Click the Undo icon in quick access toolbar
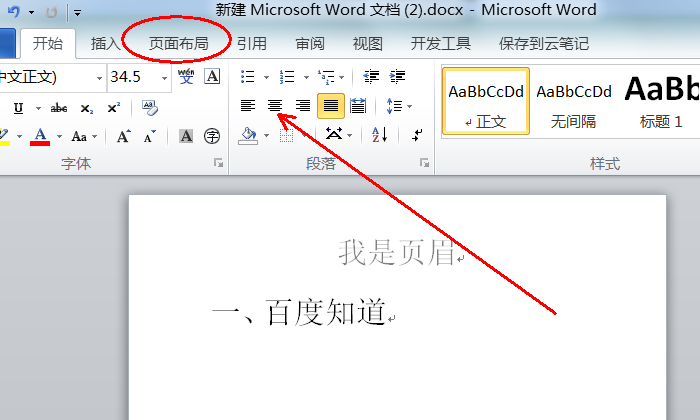The width and height of the screenshot is (700, 420). tap(13, 12)
